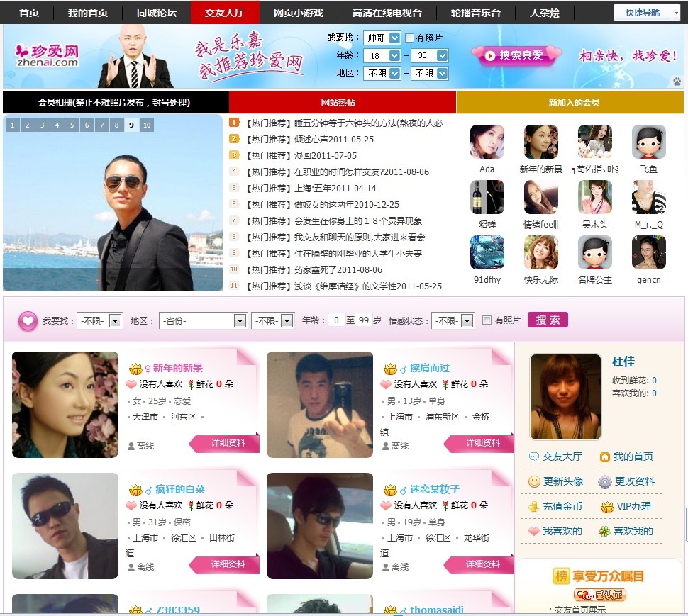Click the 搜索真爱 button
688x616 pixels.
[516, 55]
